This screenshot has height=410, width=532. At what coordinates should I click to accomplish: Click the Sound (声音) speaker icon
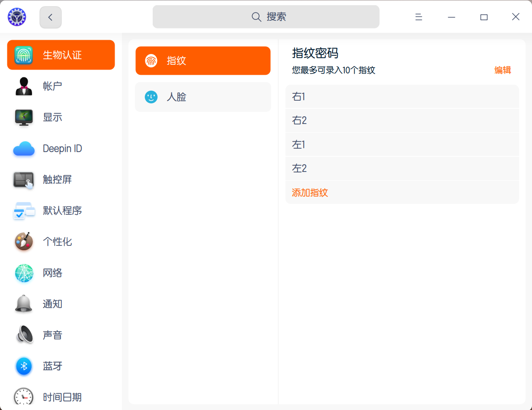[x=24, y=335]
